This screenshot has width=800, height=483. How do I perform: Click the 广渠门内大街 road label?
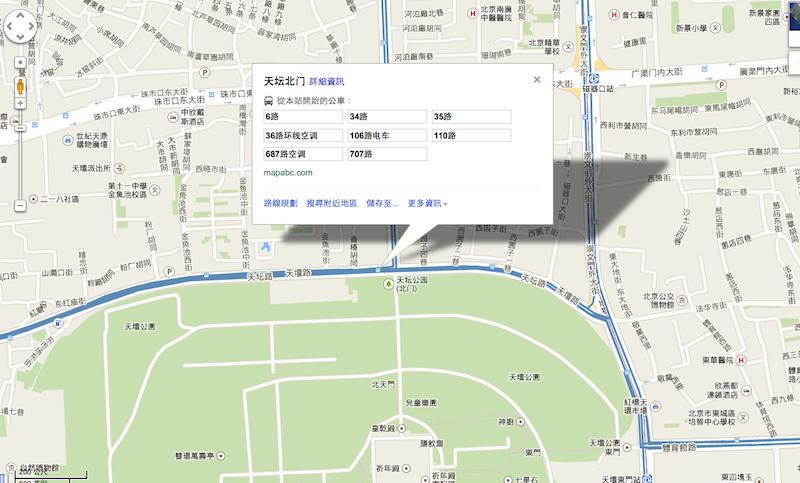pos(656,73)
